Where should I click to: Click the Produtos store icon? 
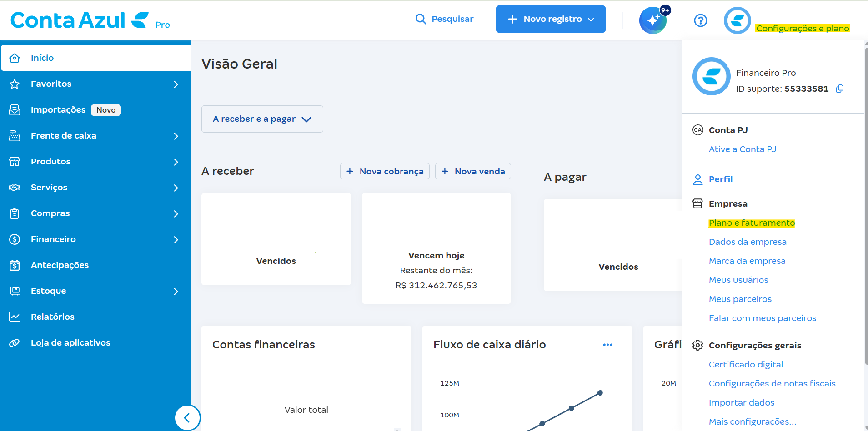click(x=15, y=162)
